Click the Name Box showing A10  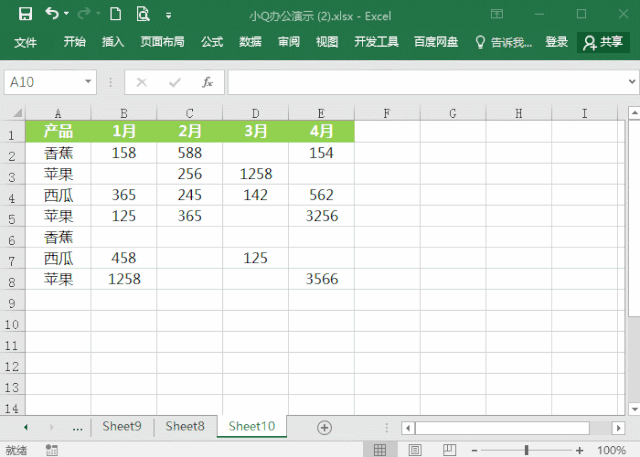[x=43, y=82]
